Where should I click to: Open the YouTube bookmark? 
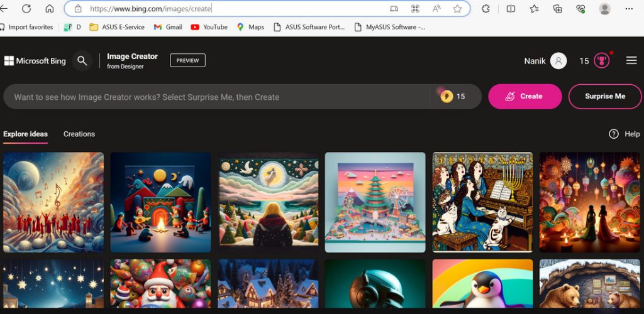[209, 27]
